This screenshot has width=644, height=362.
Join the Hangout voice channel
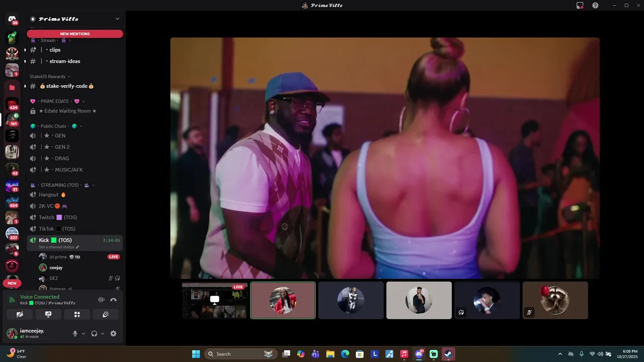click(75, 195)
